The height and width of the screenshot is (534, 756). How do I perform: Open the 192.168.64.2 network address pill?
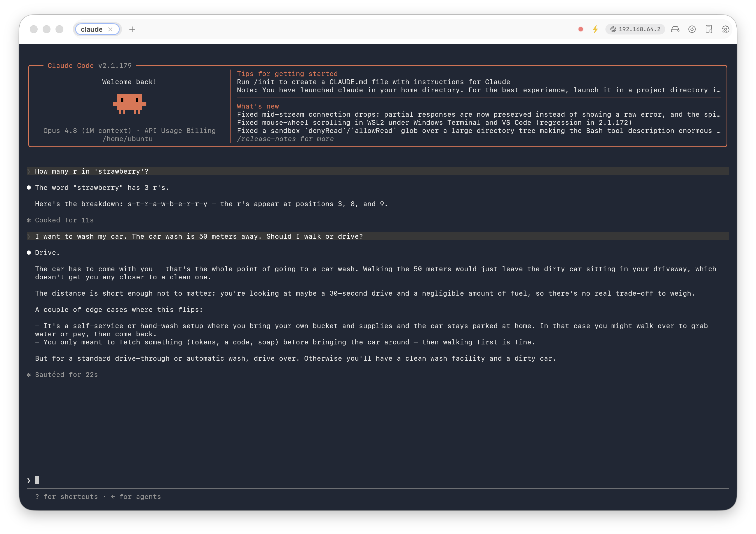click(635, 29)
